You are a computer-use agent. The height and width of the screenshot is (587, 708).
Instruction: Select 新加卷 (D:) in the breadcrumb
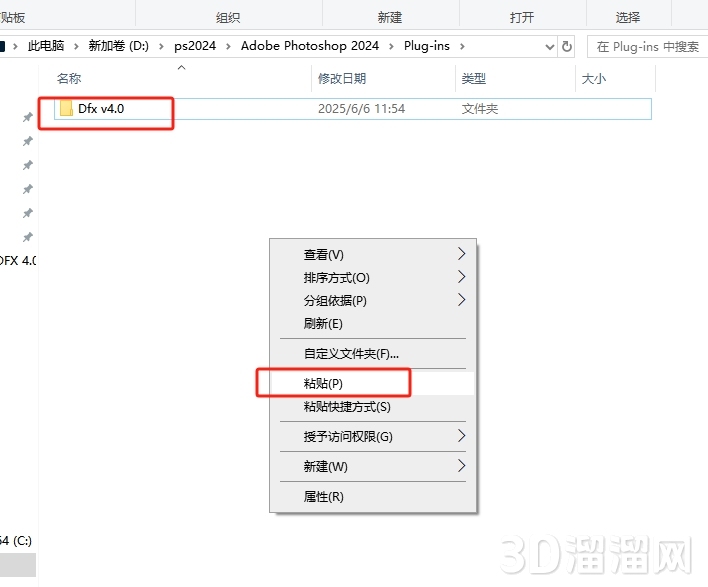point(118,46)
